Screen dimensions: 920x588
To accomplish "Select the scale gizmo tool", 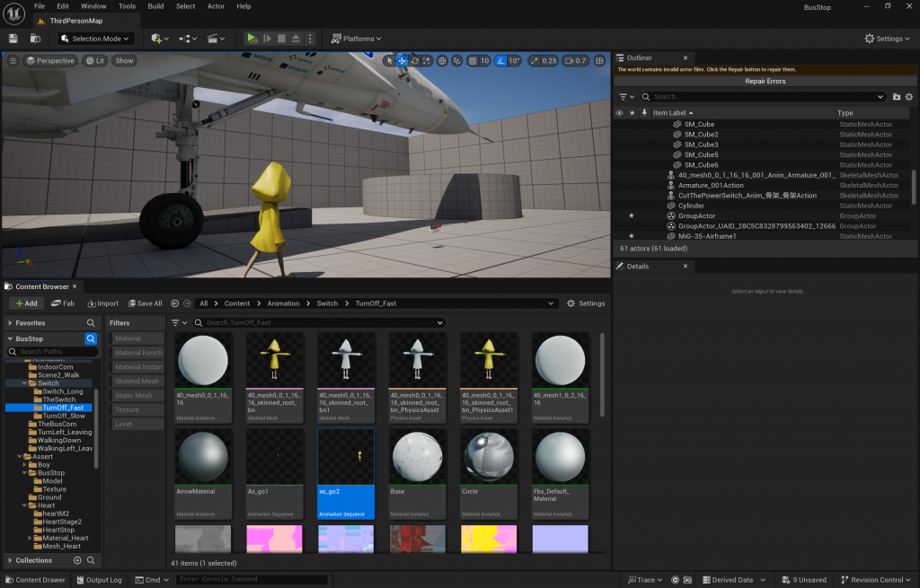I will point(427,60).
